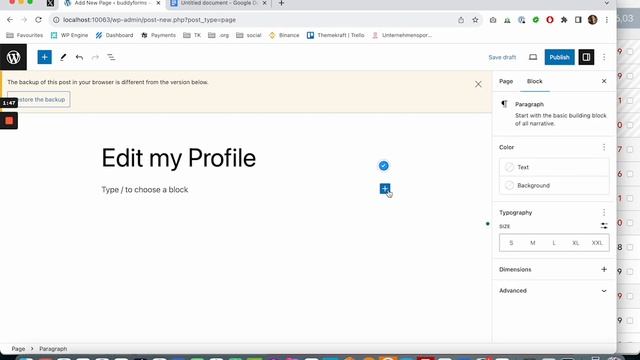Open the WordPress logo menu
Screen dimensions: 640x360
[x=13, y=57]
